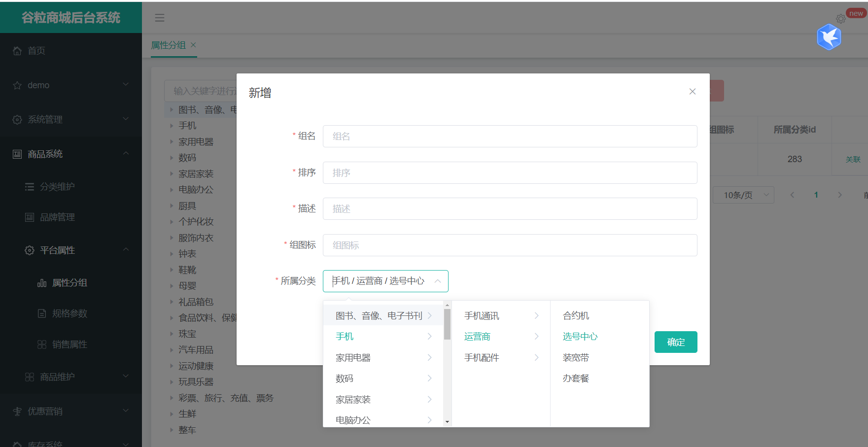
Task: Expand the demo sidebar menu chevron
Action: click(x=126, y=85)
